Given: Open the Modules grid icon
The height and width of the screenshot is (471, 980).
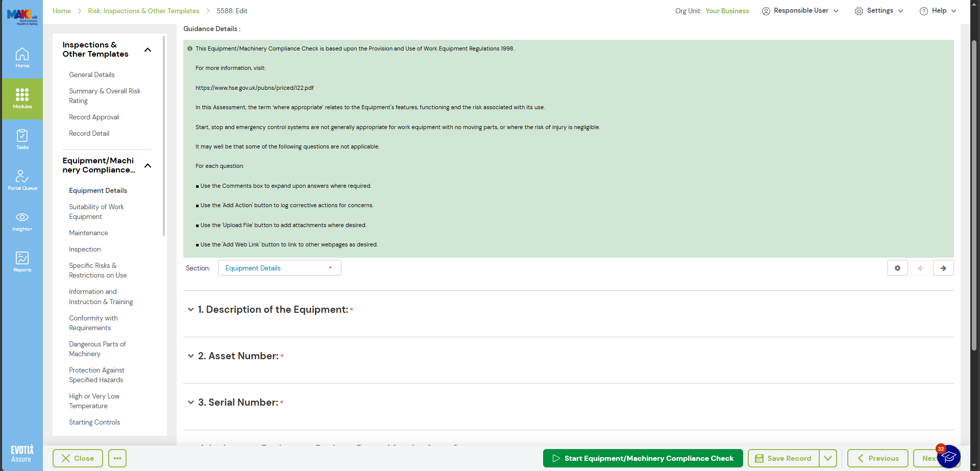Looking at the screenshot, I should (x=22, y=98).
